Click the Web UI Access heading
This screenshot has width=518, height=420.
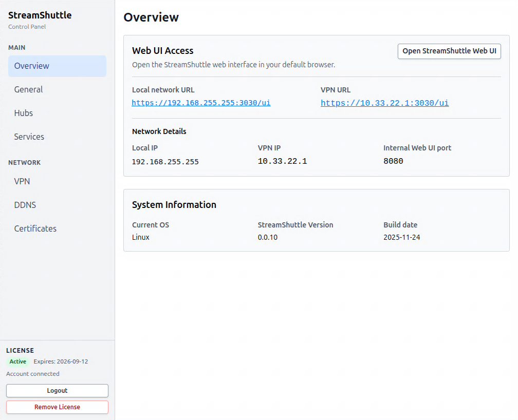point(162,50)
